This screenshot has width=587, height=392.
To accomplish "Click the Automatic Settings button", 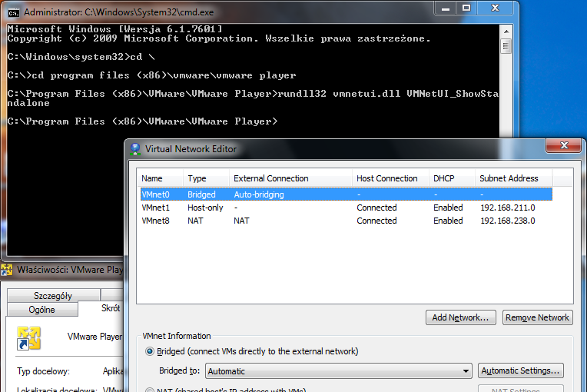I will [520, 370].
